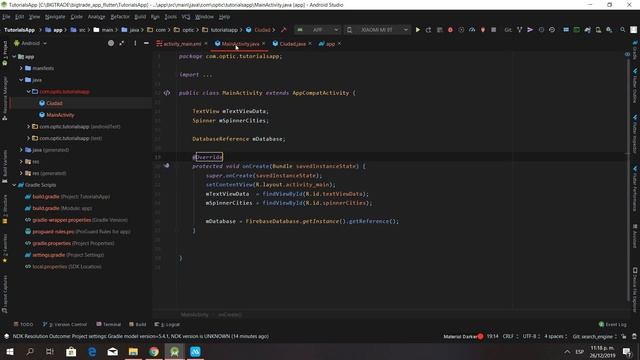Click the Git revert rollback icon
The width and height of the screenshot is (640, 360).
pyautogui.click(x=552, y=30)
